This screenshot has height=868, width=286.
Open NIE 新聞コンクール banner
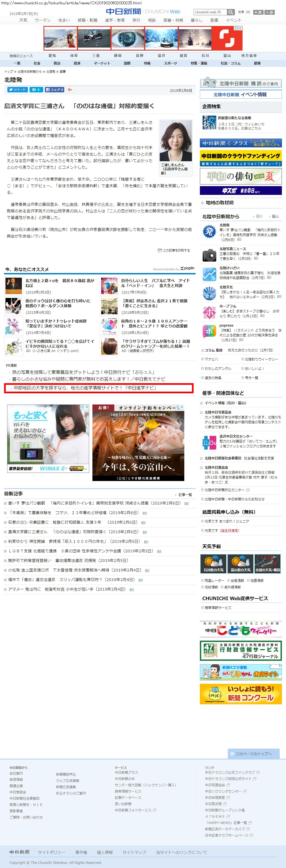(x=241, y=694)
